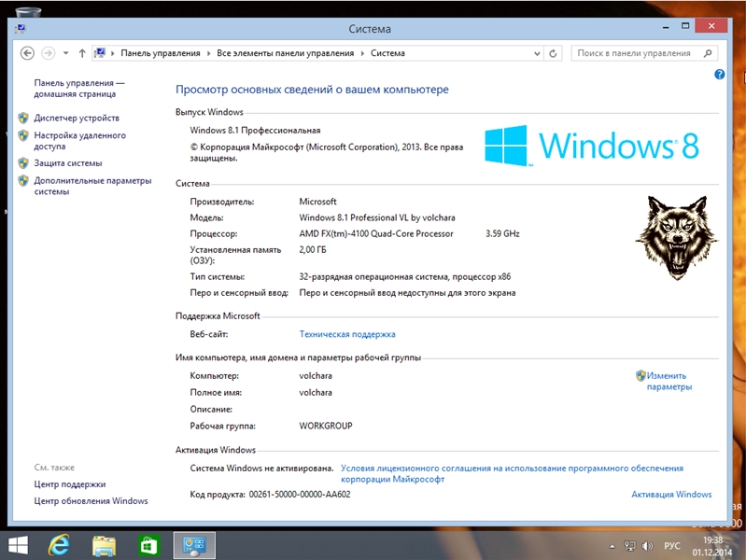Screen dimensions: 746x560
Task: Open 'Панель управления — домашняя страница' link
Action: 79,89
